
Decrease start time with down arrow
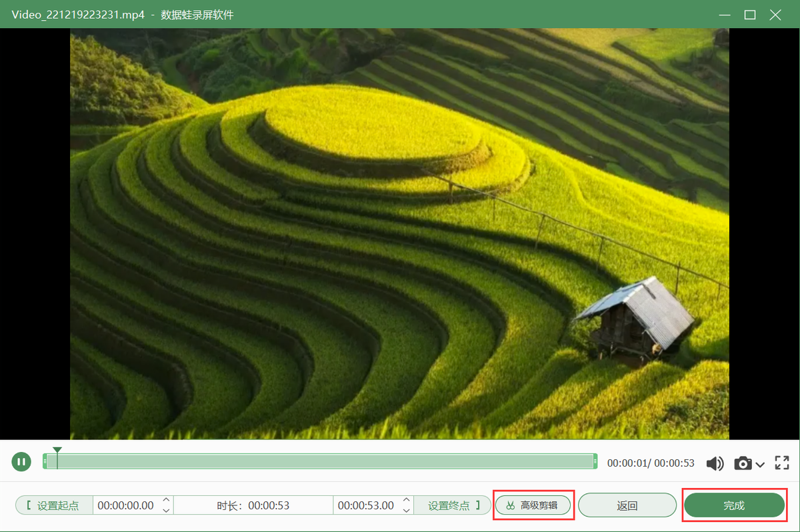tap(166, 510)
